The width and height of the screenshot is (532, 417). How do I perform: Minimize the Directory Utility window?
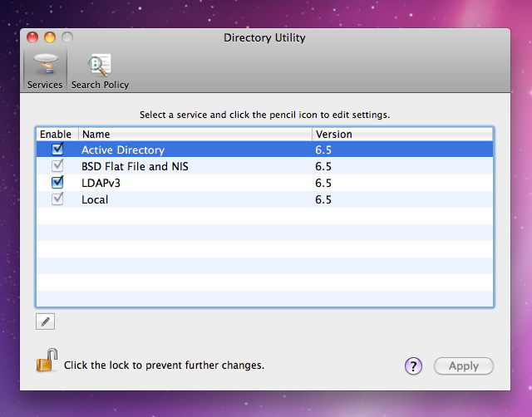coord(50,37)
